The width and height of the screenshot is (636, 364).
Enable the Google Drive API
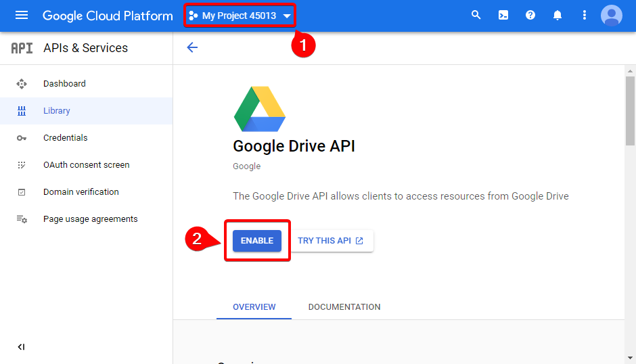[x=257, y=241]
